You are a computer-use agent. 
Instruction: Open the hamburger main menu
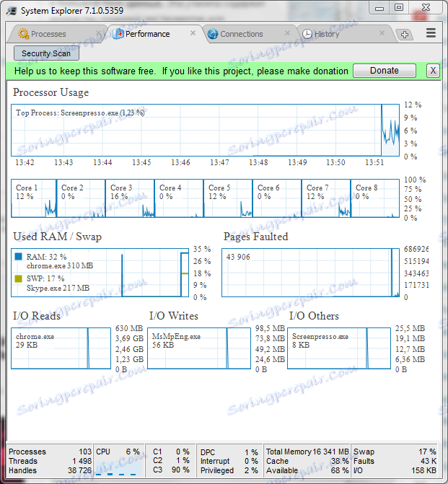coord(431,33)
